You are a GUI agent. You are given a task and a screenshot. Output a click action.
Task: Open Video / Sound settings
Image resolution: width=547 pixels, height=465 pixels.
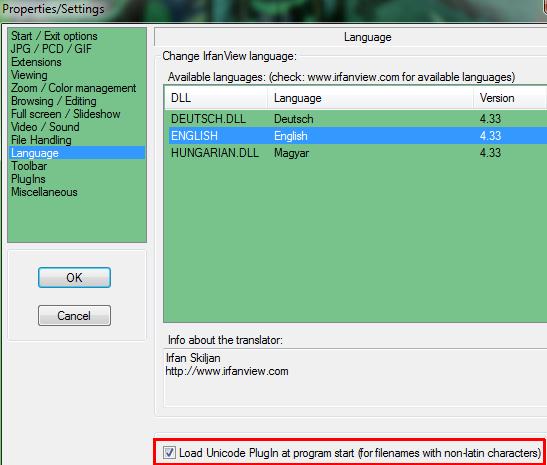[45, 127]
